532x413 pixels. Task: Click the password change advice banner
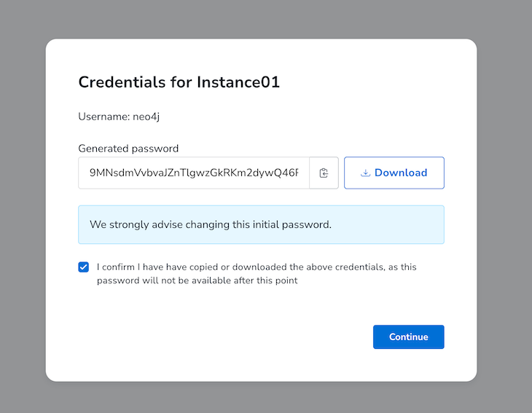(261, 224)
